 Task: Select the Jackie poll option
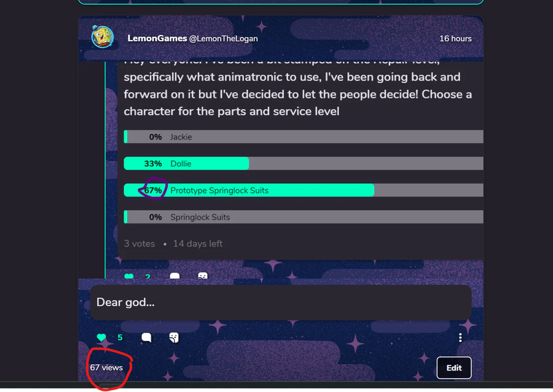pyautogui.click(x=304, y=137)
